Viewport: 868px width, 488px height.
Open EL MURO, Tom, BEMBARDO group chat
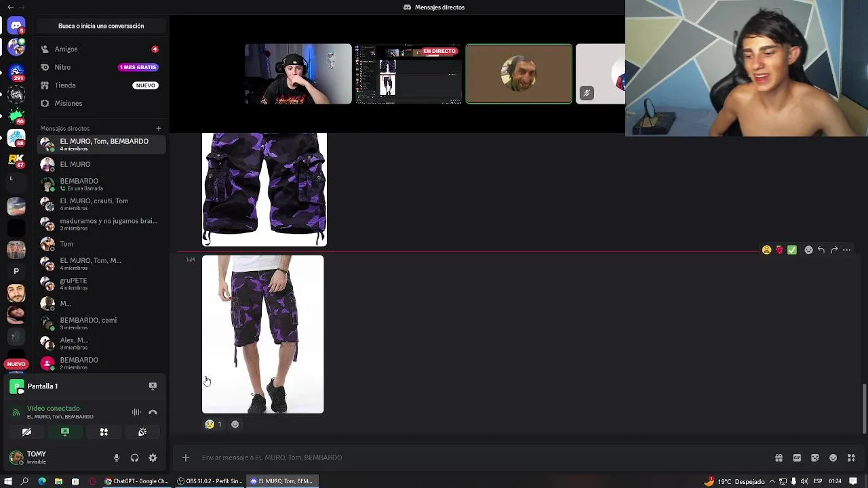(101, 144)
